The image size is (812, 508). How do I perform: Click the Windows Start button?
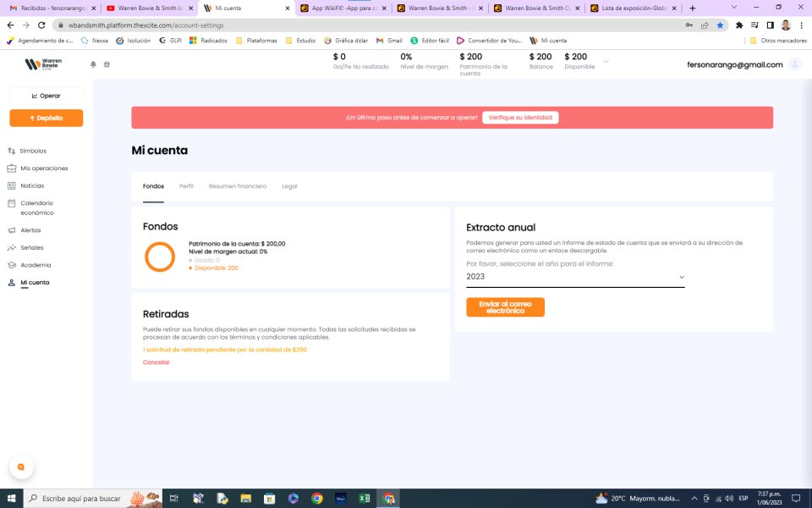click(x=11, y=498)
